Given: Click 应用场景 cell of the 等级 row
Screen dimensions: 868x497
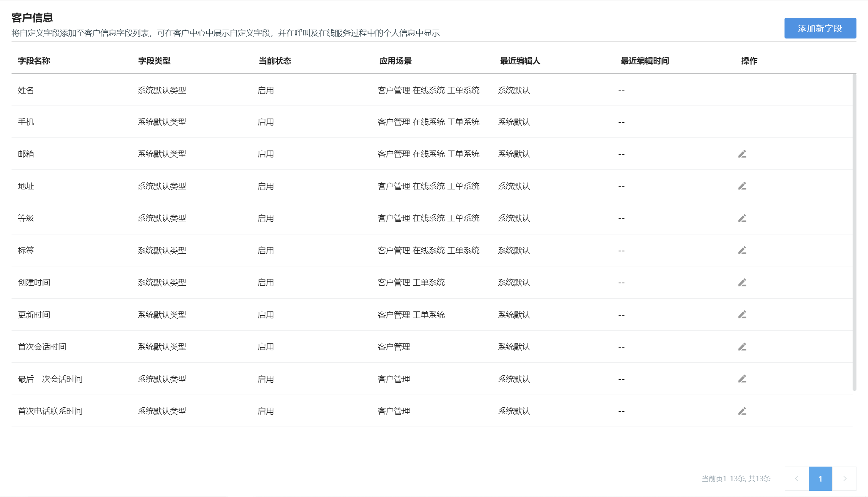Looking at the screenshot, I should click(428, 218).
